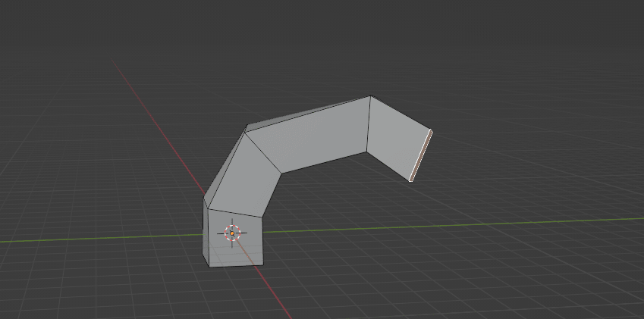This screenshot has height=319, width=644.
Task: Select the rightmost face of the bent mesh
Action: 398,139
